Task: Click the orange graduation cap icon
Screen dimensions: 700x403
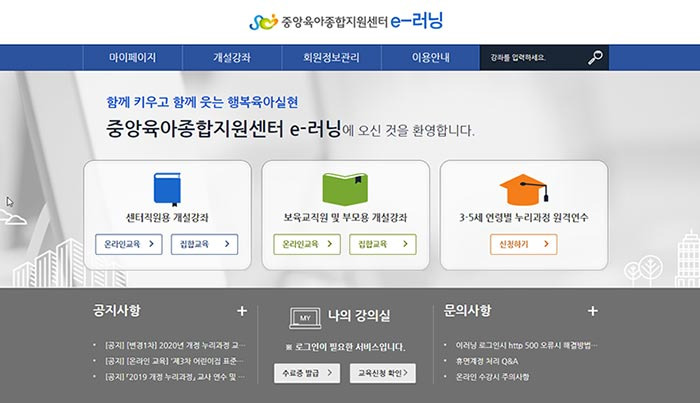Action: pos(524,189)
